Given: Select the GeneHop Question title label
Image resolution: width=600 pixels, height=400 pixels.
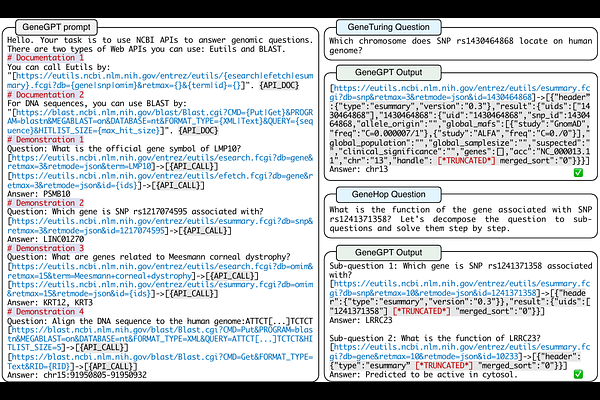Looking at the screenshot, I should click(388, 194).
